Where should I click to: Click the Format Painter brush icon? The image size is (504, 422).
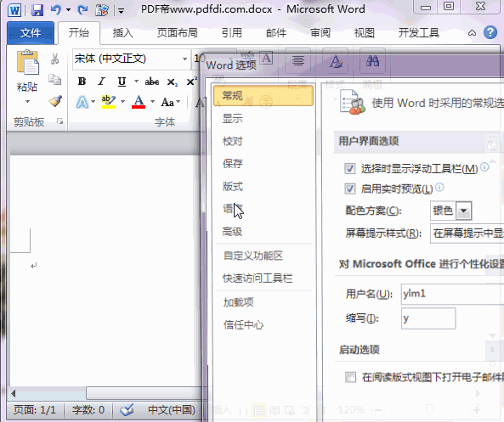click(55, 101)
